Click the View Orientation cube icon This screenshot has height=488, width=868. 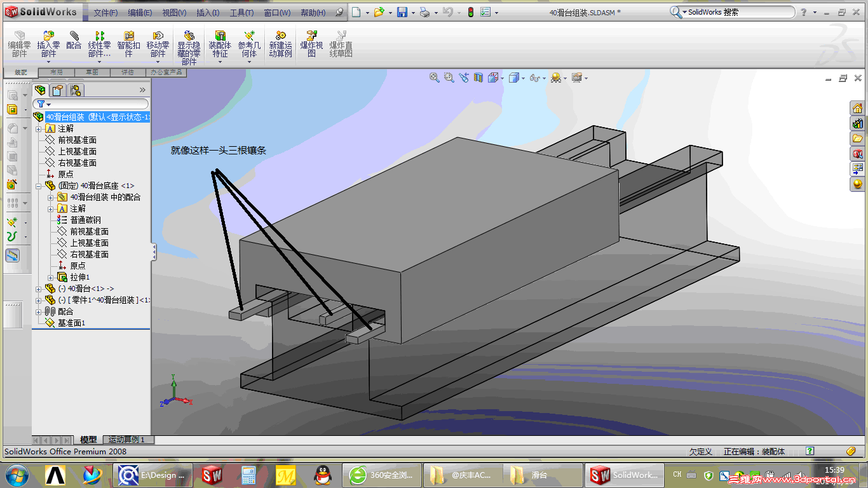pos(493,78)
